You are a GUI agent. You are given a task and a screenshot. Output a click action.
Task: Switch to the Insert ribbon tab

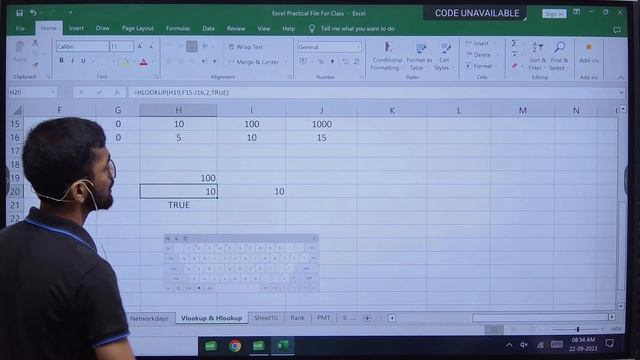click(76, 28)
